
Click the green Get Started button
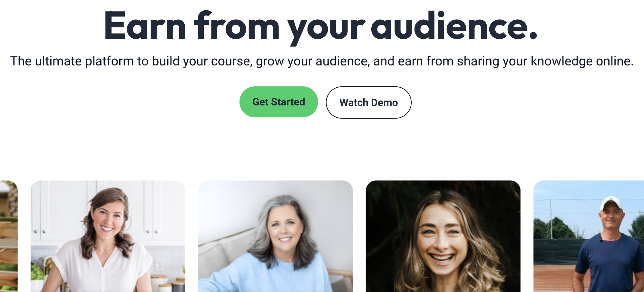(278, 102)
